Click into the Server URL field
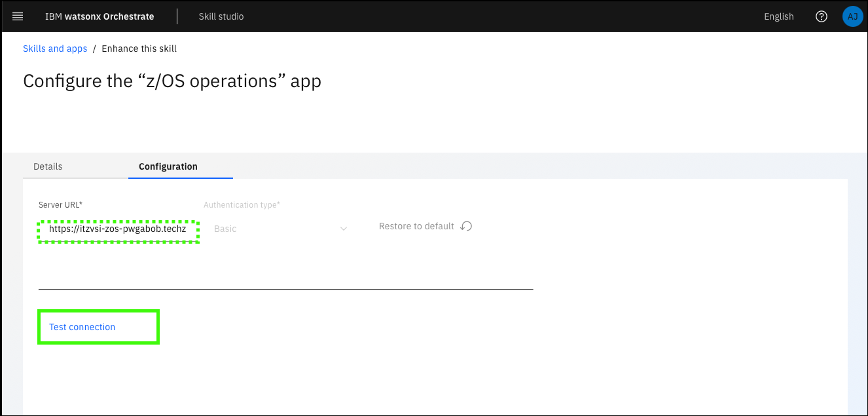The height and width of the screenshot is (416, 868). [118, 229]
